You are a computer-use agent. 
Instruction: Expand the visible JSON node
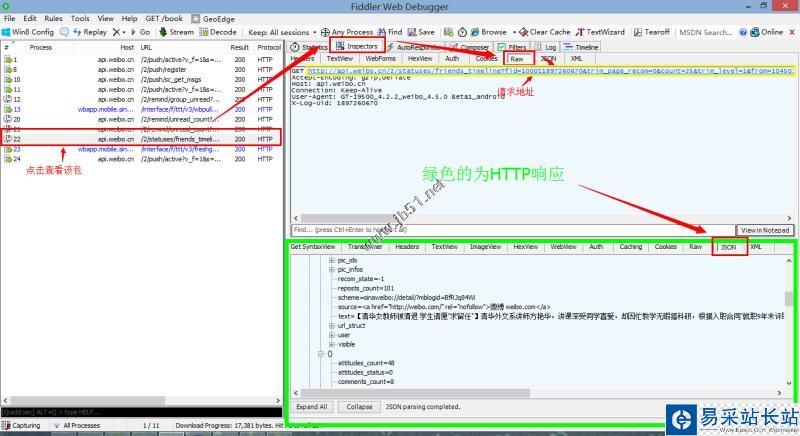coord(332,344)
